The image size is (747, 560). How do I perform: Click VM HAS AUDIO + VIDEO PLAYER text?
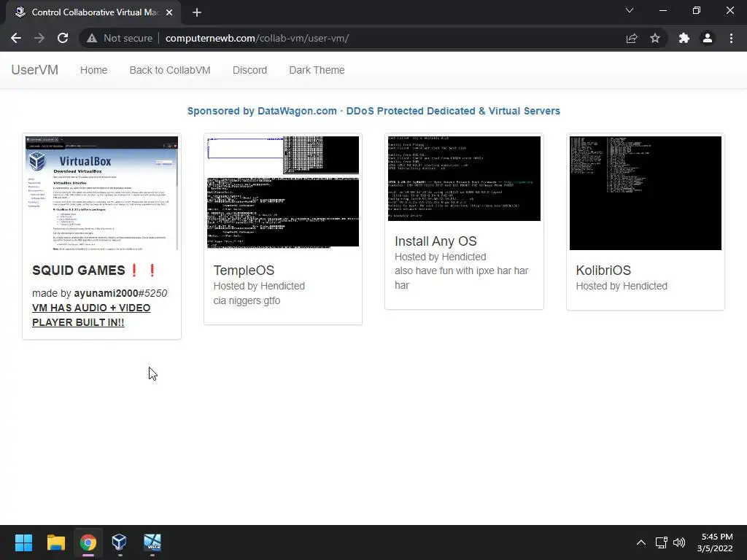pos(91,315)
